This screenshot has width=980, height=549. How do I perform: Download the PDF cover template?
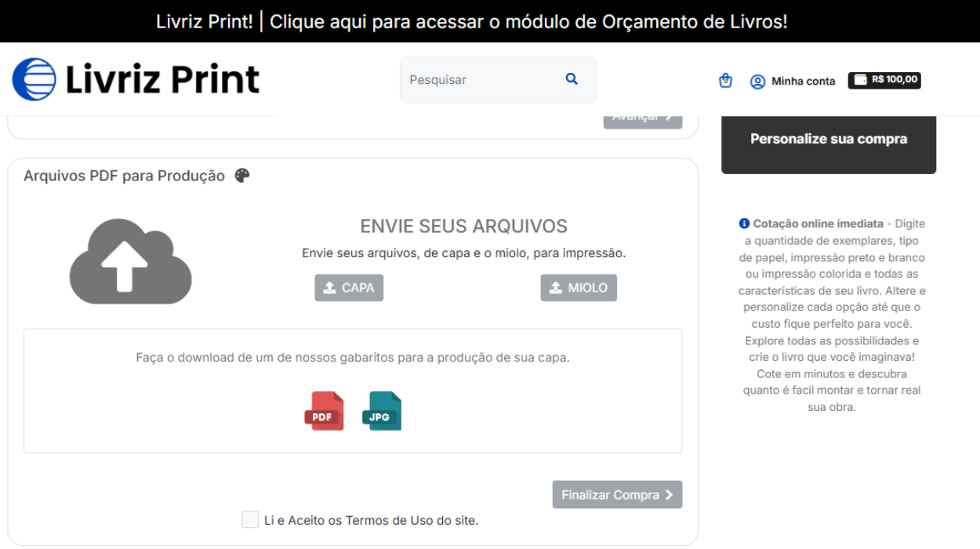click(324, 411)
